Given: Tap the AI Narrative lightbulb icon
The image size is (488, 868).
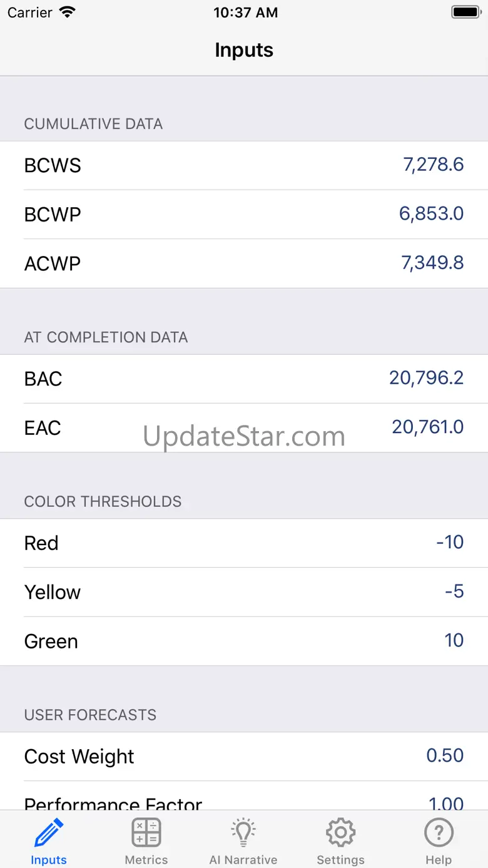Looking at the screenshot, I should point(243,833).
